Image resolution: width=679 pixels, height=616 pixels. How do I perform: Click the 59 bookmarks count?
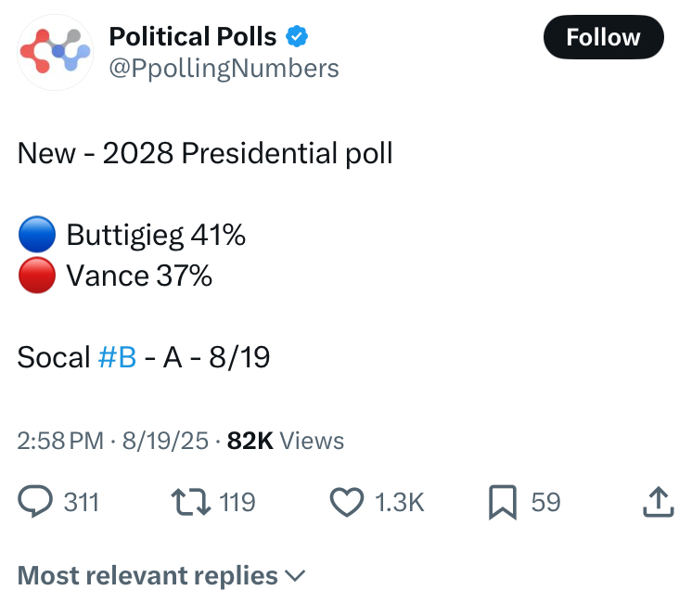[545, 502]
